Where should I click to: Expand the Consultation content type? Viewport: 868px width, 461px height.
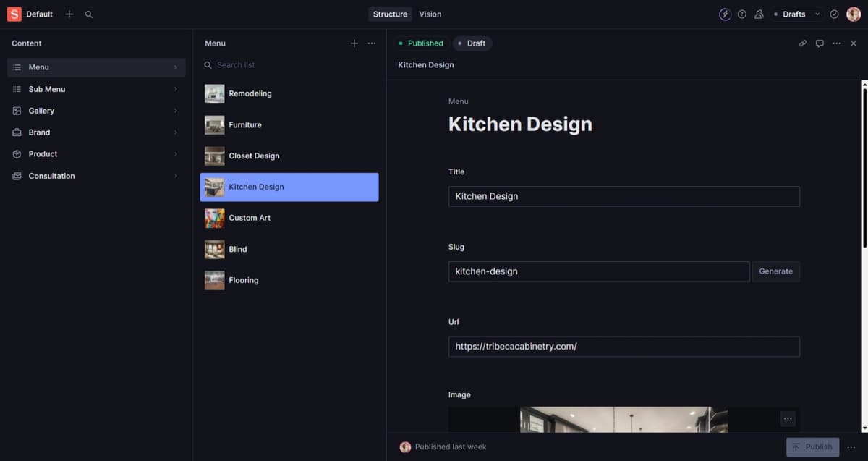[x=51, y=175]
